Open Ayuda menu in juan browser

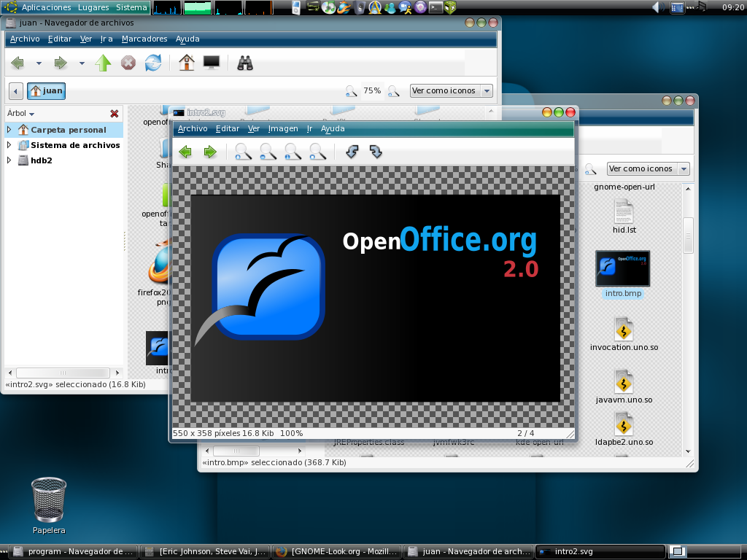click(x=187, y=39)
